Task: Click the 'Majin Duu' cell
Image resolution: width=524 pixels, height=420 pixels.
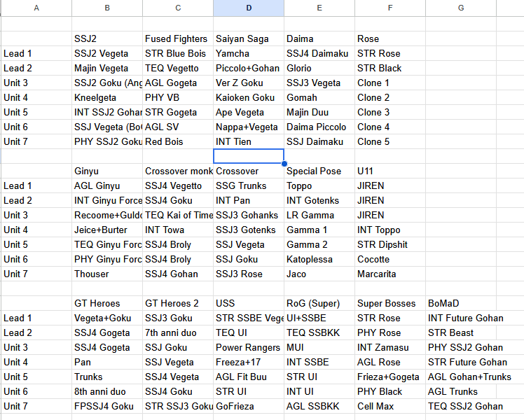Action: point(319,112)
